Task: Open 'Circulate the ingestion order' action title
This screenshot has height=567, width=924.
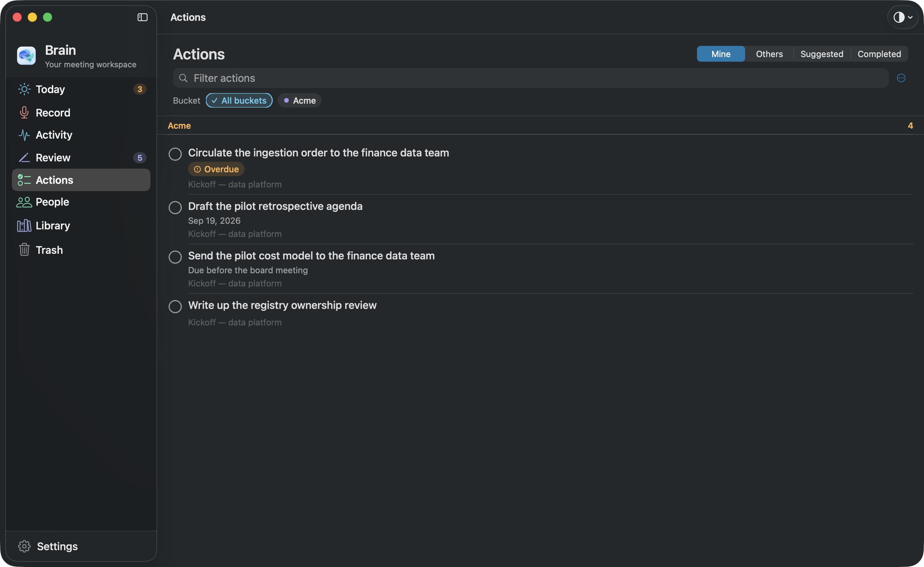Action: (x=318, y=152)
